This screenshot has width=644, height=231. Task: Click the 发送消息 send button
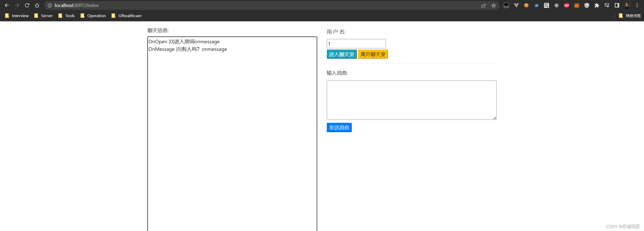[x=339, y=128]
